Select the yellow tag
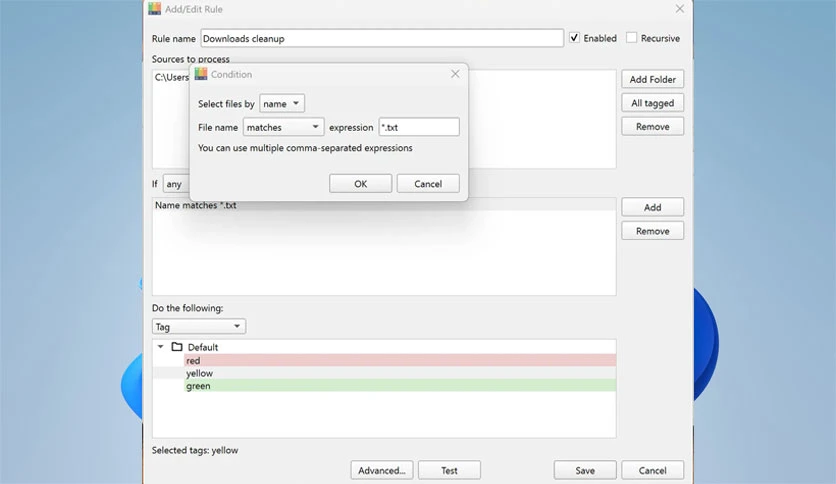 tap(400, 373)
